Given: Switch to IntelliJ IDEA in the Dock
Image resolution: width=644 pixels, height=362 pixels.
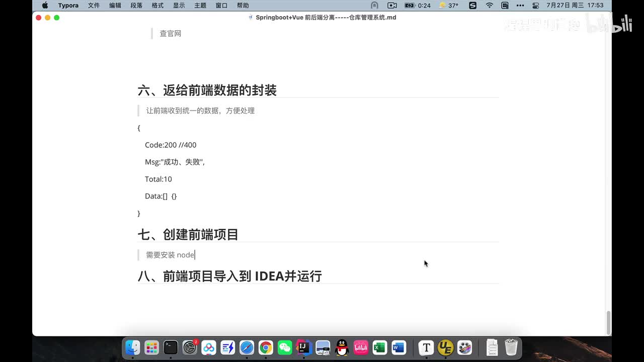Looking at the screenshot, I should [x=304, y=347].
